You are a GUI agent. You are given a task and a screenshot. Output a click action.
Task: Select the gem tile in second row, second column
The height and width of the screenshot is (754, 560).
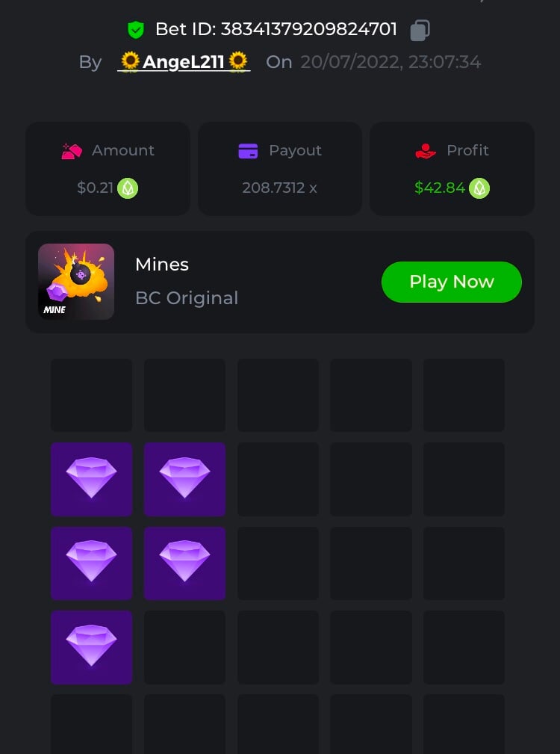click(184, 479)
